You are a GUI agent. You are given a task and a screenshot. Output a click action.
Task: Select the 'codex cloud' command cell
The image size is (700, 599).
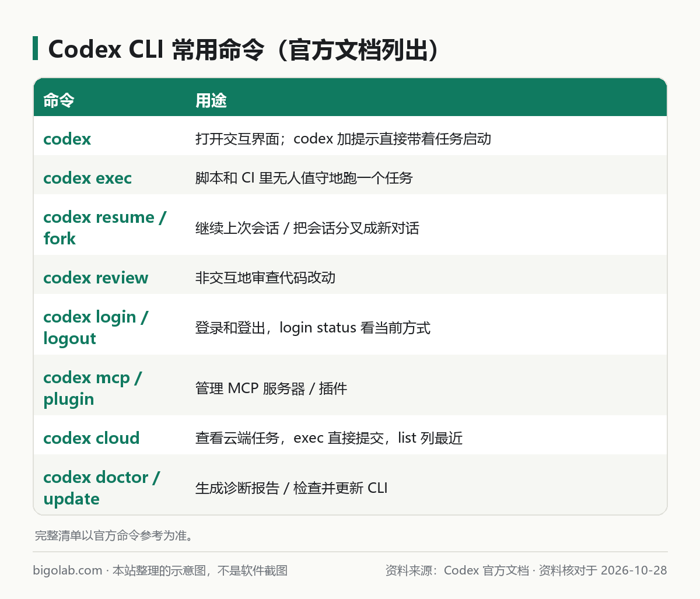tap(92, 438)
